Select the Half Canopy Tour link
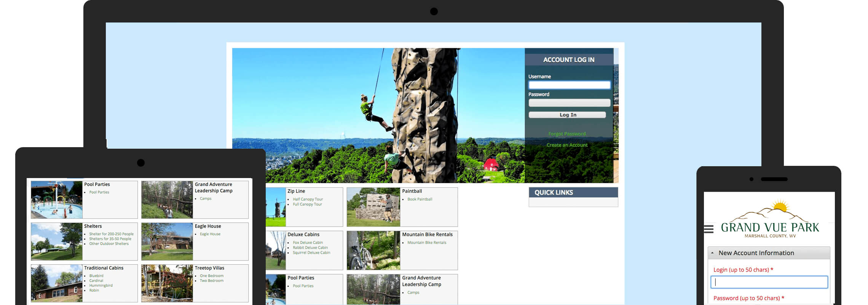 pyautogui.click(x=308, y=199)
